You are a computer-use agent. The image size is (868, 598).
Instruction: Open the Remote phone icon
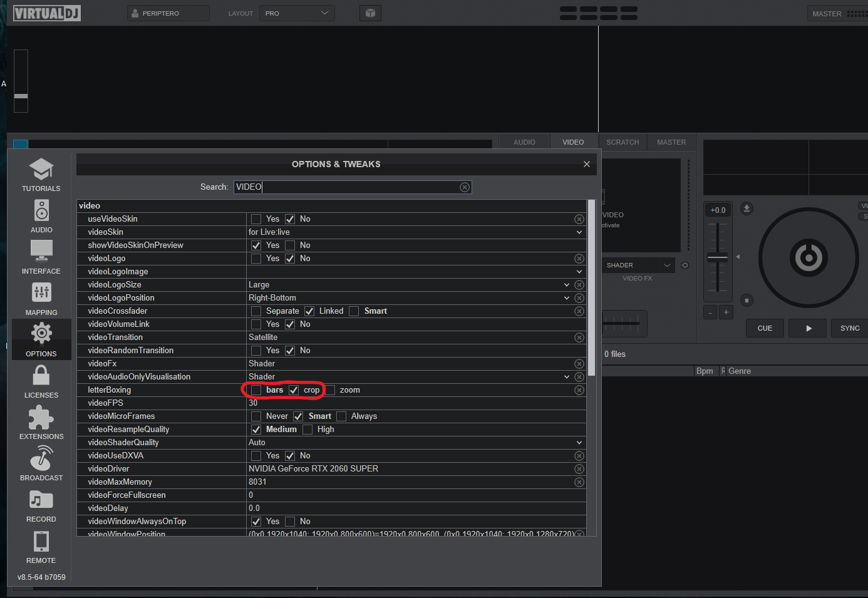pos(41,541)
